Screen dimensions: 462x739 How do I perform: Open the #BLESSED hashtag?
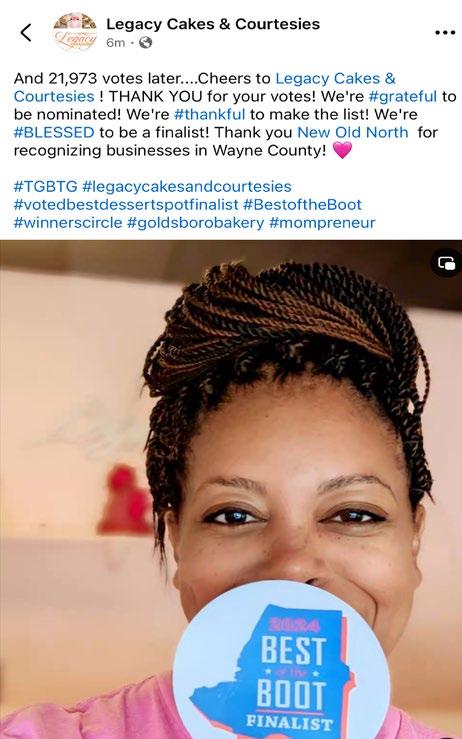(x=54, y=132)
